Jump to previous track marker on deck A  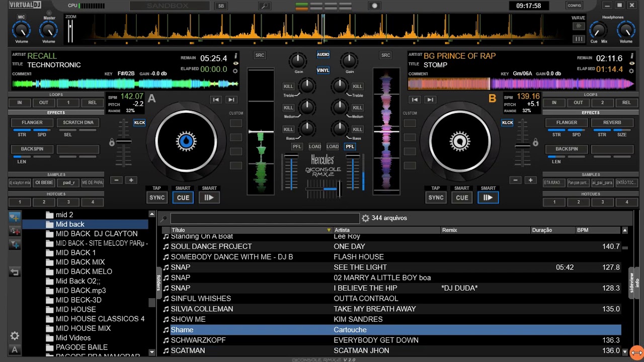pyautogui.click(x=215, y=100)
